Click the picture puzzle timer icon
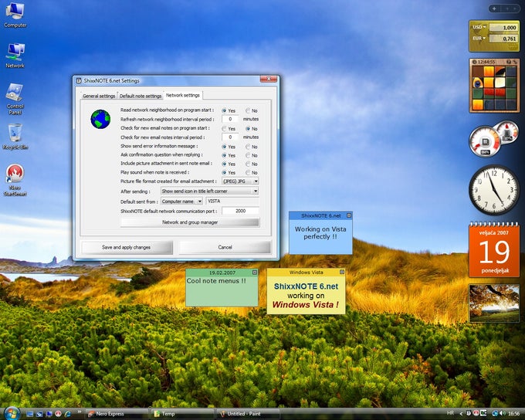525x420 pixels. [x=475, y=62]
